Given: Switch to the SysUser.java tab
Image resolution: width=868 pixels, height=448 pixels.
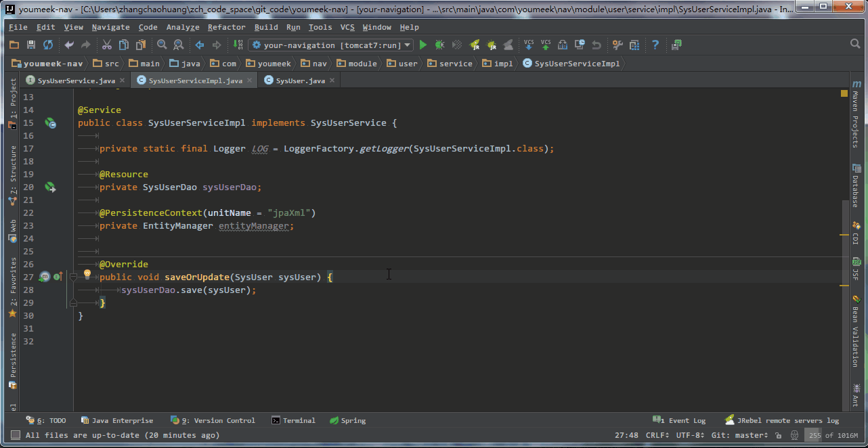Looking at the screenshot, I should pos(299,81).
